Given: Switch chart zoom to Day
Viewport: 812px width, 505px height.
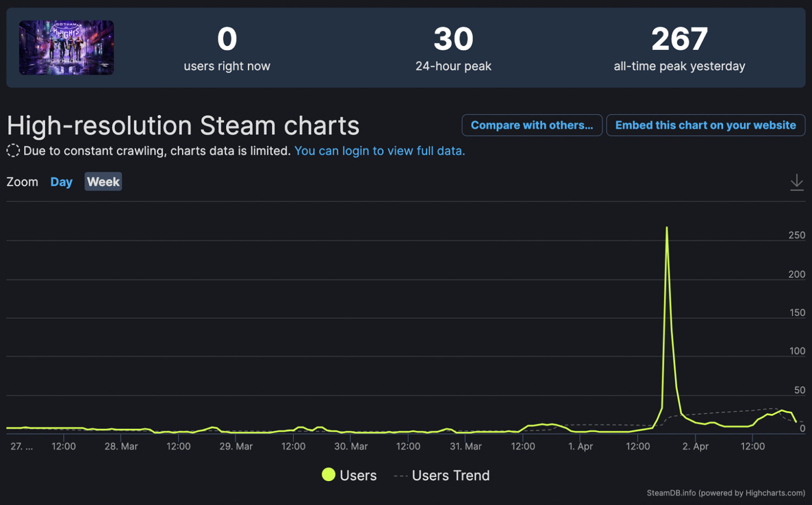Looking at the screenshot, I should point(61,182).
